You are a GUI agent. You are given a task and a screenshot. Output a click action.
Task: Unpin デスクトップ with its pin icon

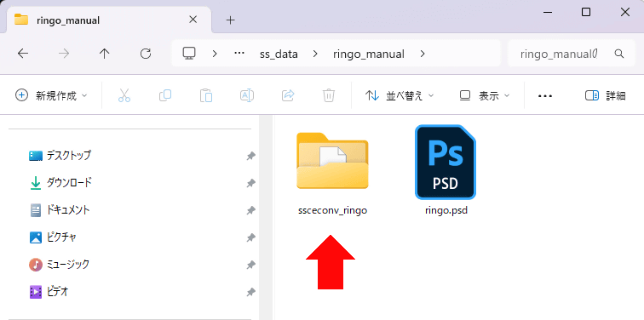(250, 156)
